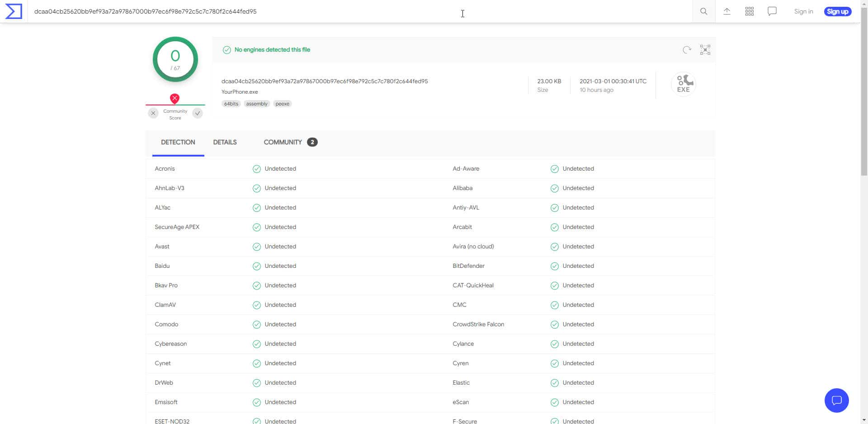The height and width of the screenshot is (424, 868).
Task: Open the apps grid icon
Action: pyautogui.click(x=749, y=11)
